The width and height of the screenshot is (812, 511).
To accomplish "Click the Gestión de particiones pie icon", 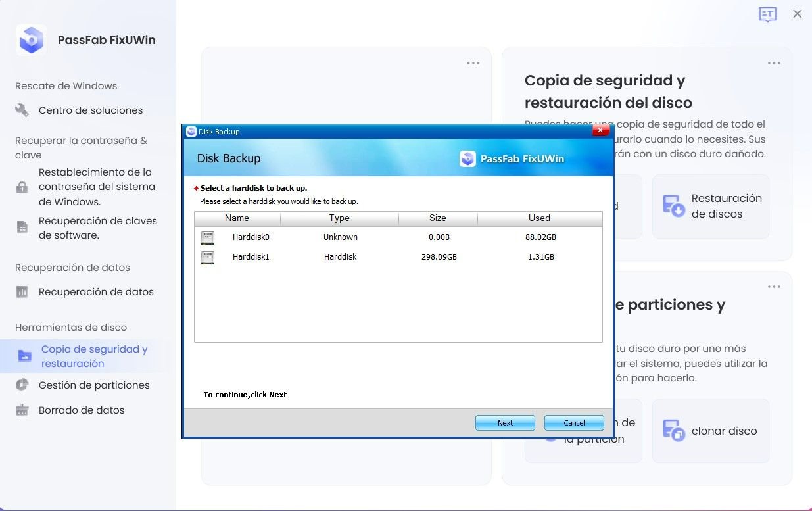I will [x=22, y=385].
